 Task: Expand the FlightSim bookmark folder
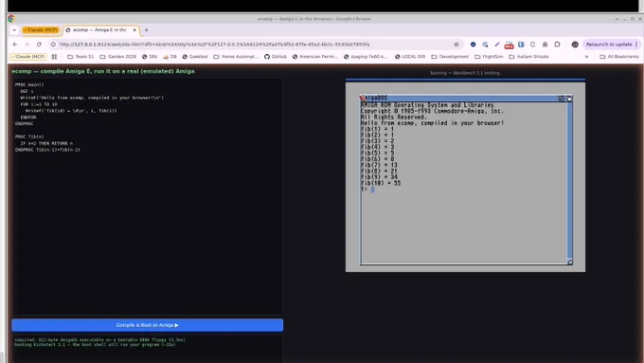point(489,57)
